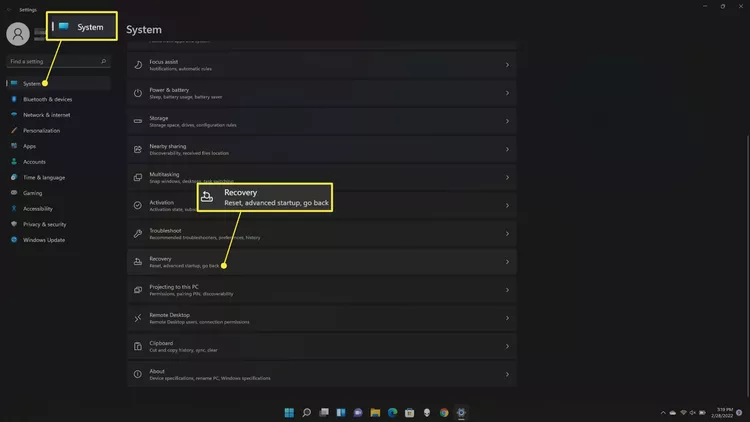
Task: Expand Power & battery using its chevron
Action: click(x=507, y=93)
